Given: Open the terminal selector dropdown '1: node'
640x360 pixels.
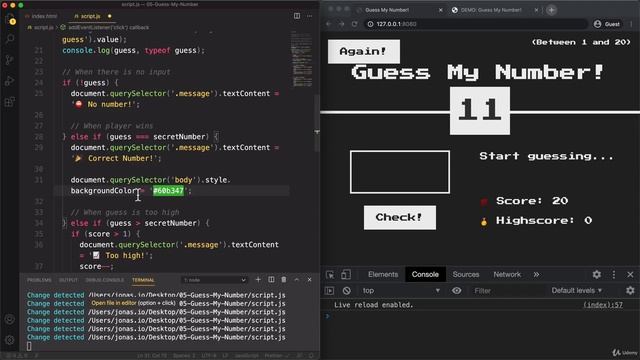Looking at the screenshot, I should point(214,280).
